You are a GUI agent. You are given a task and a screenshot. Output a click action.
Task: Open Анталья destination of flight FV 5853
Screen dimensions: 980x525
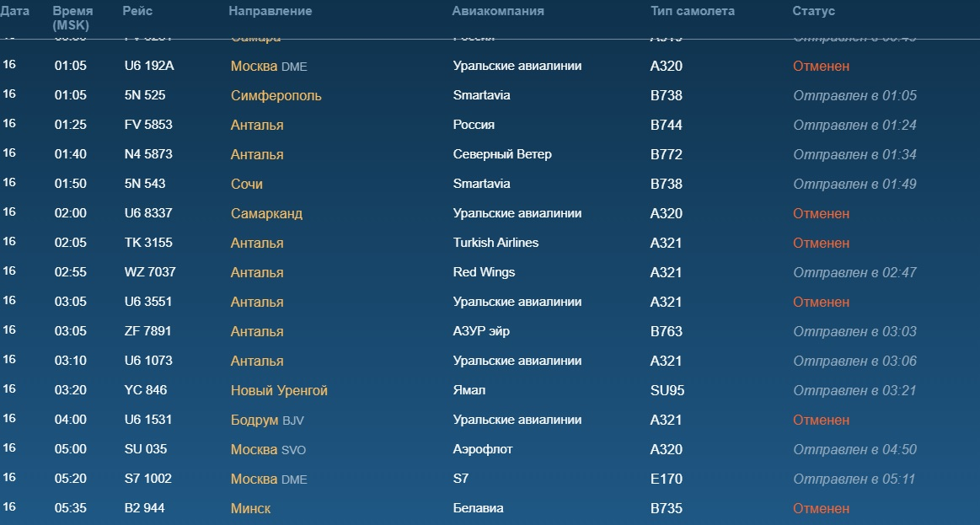coord(257,125)
